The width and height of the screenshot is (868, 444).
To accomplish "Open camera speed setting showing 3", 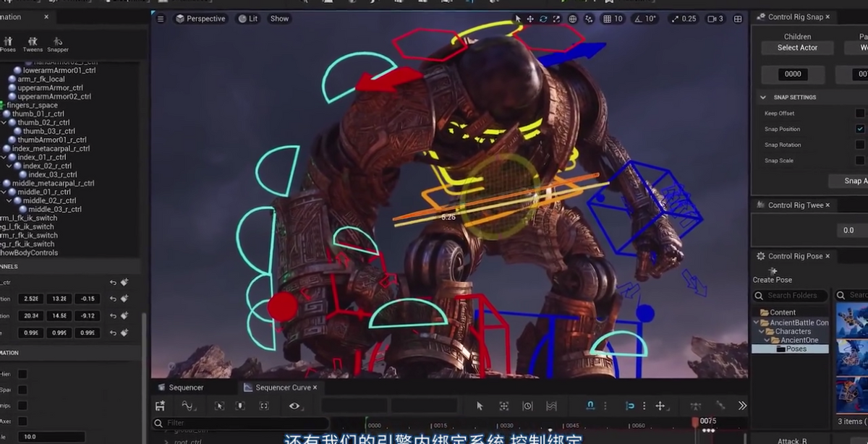I will (x=715, y=19).
